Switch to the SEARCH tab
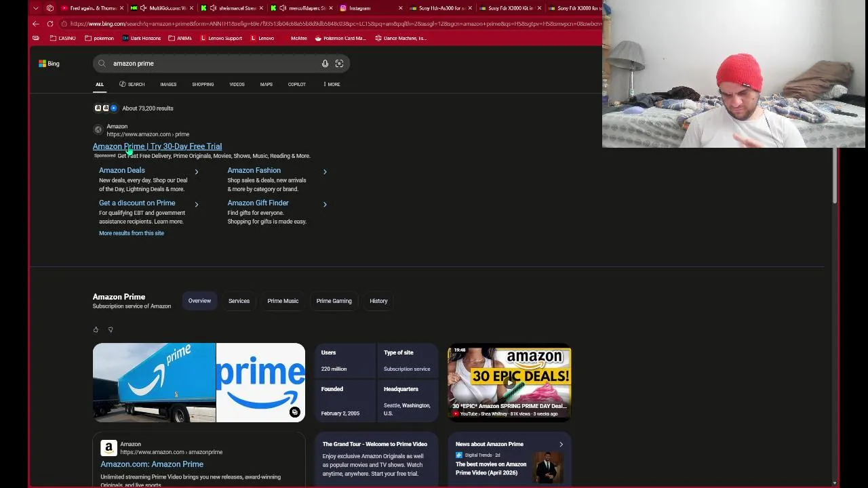Image resolution: width=868 pixels, height=488 pixels. tap(132, 84)
